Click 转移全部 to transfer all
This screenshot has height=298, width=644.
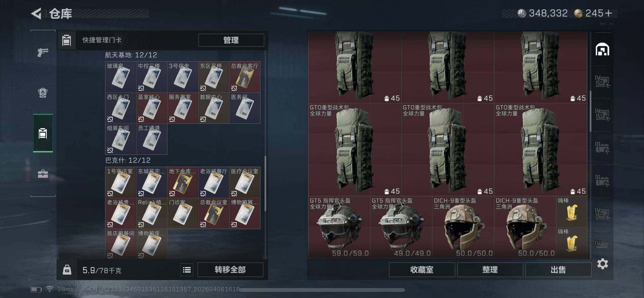tap(230, 270)
